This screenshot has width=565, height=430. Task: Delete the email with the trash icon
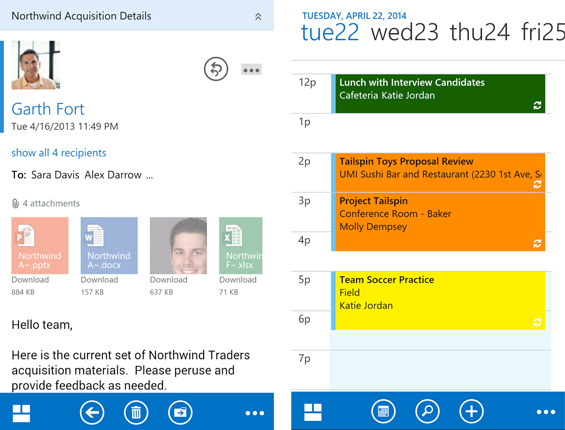point(136,412)
